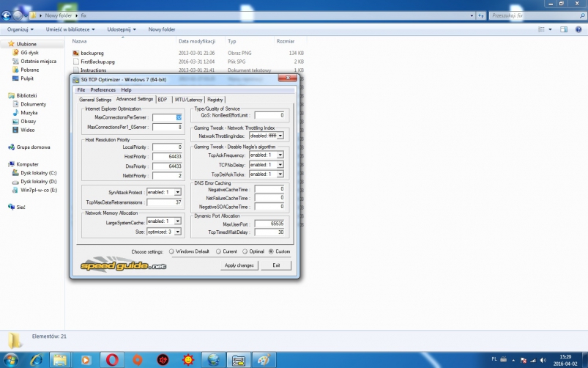Select Dysk lokalny (C:) in sidebar
This screenshot has width=588, height=368.
click(x=37, y=173)
